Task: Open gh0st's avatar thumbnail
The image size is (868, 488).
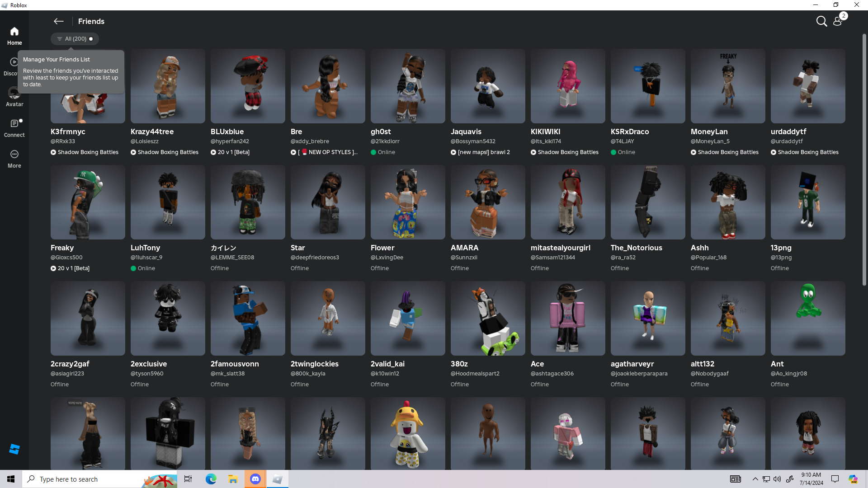Action: coord(407,86)
